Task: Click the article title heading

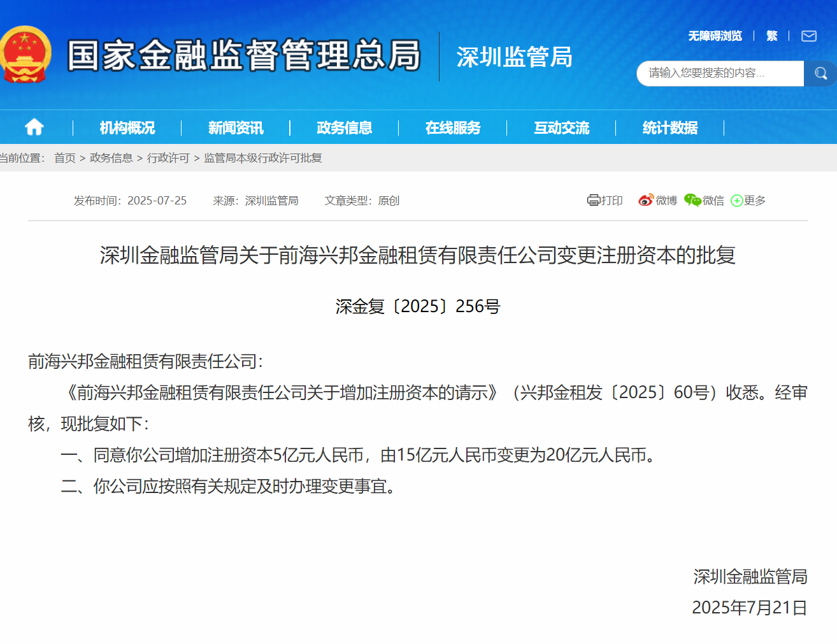Action: pyautogui.click(x=418, y=255)
